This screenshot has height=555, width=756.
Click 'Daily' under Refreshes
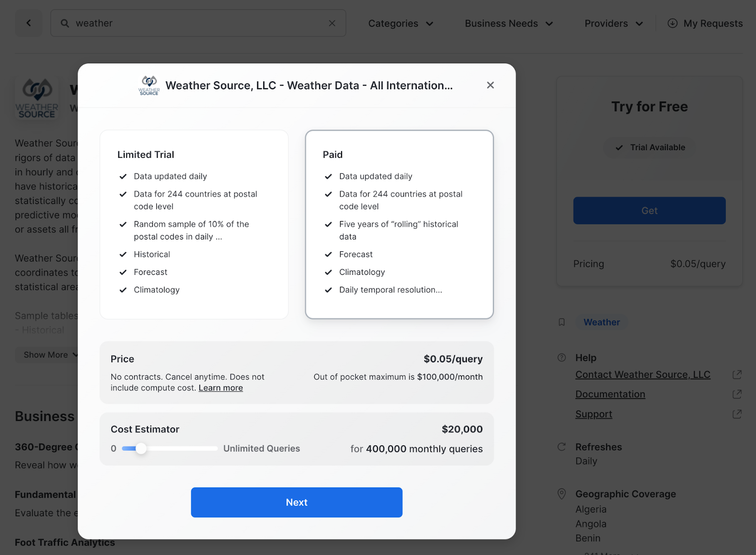click(586, 461)
